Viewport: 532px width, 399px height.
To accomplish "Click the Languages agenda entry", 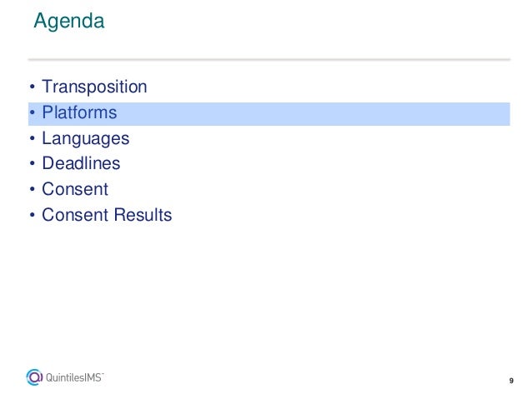I will (x=86, y=138).
